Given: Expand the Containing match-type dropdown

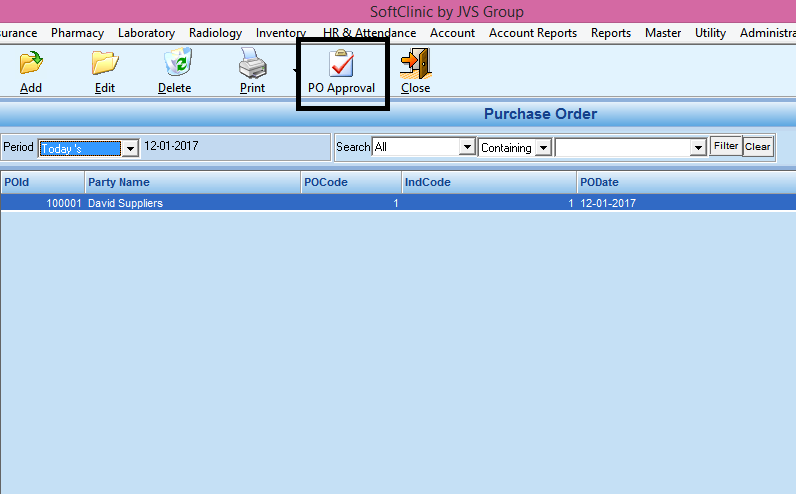Looking at the screenshot, I should pos(543,147).
